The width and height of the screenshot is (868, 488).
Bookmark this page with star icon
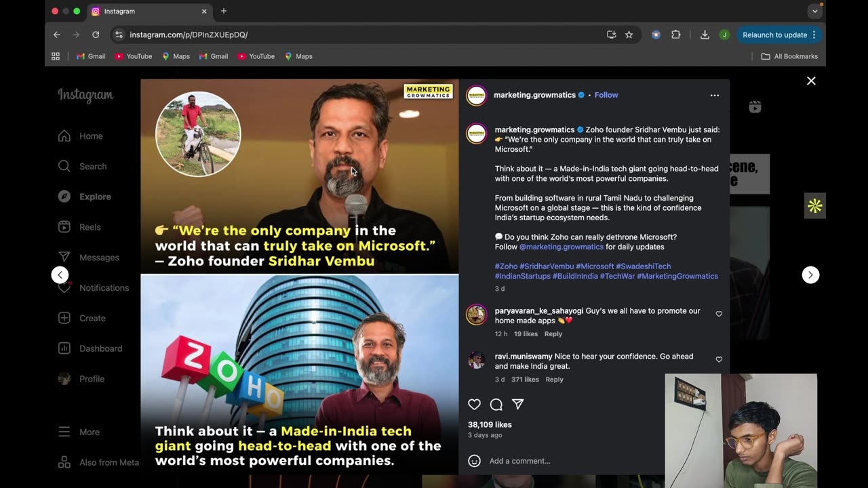coord(629,35)
